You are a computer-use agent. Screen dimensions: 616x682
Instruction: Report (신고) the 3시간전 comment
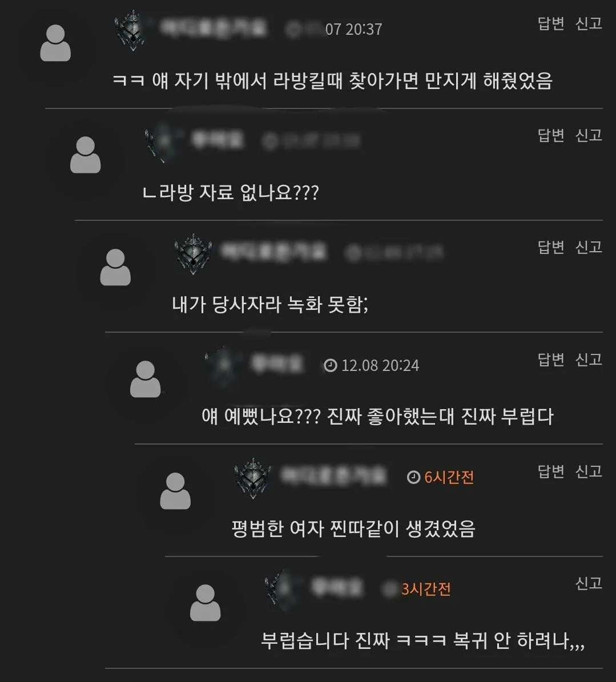(x=589, y=583)
